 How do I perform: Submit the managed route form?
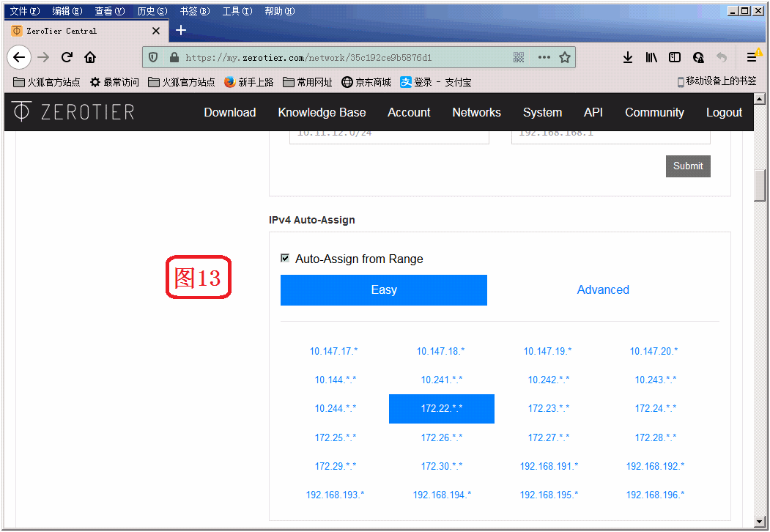tap(688, 166)
